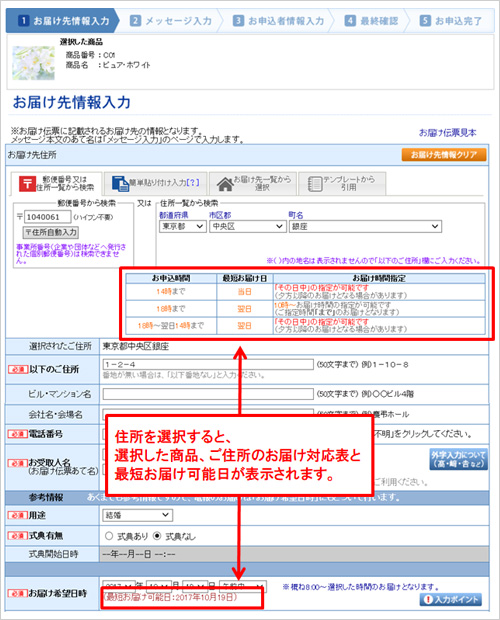Click the pure white flower thumbnail
The width and height of the screenshot is (500, 620).
[x=34, y=63]
